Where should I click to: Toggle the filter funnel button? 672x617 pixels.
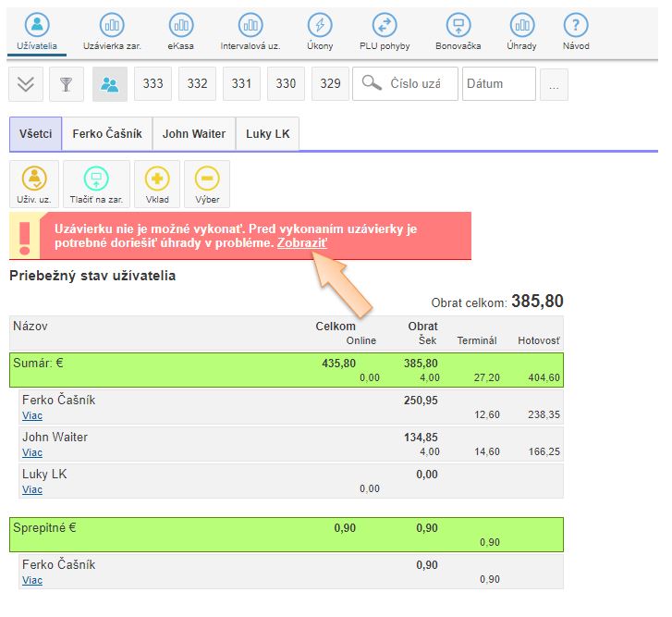66,84
